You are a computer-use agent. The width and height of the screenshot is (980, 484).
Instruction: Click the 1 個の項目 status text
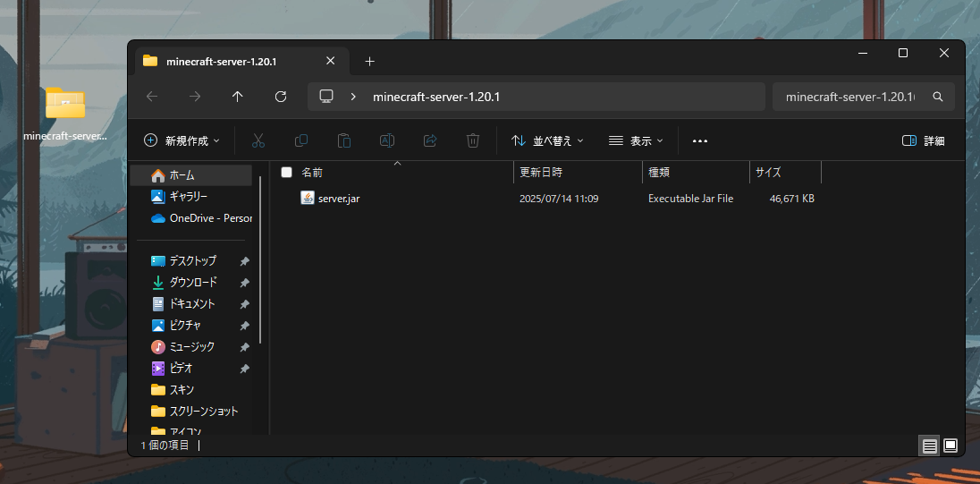(x=165, y=446)
